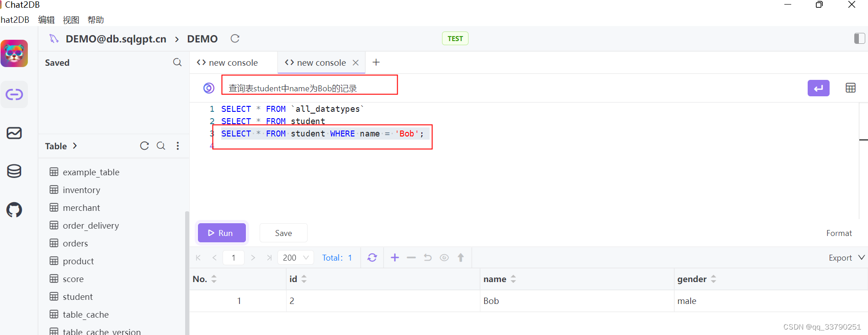The height and width of the screenshot is (335, 868).
Task: Add a new console tab
Action: pos(376,62)
